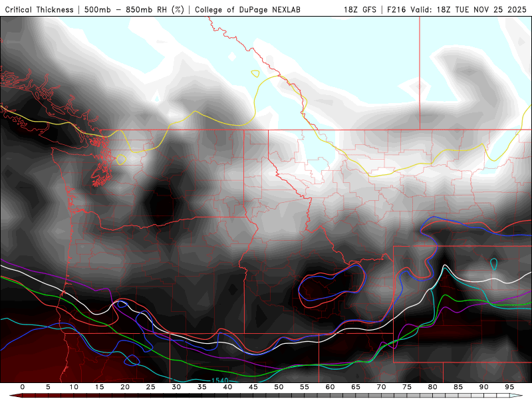Choose the "35" tick label on the scale
The image size is (532, 399).
click(202, 387)
